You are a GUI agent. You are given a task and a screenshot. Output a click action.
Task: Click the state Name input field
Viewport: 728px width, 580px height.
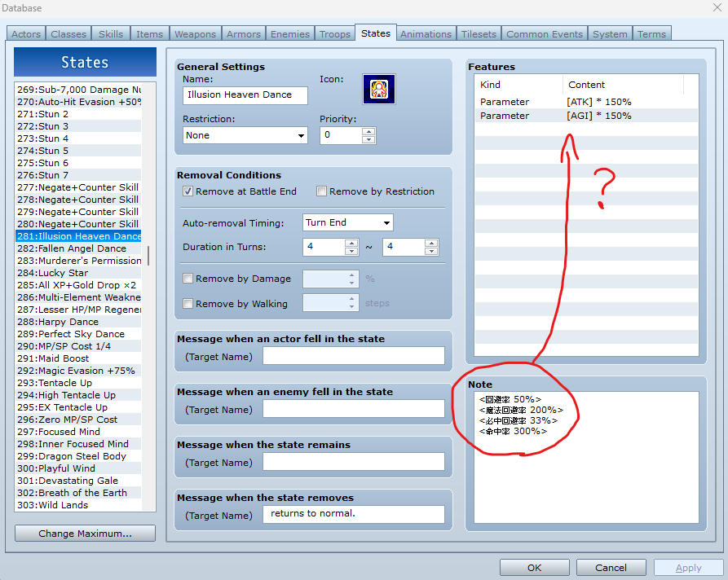(245, 95)
